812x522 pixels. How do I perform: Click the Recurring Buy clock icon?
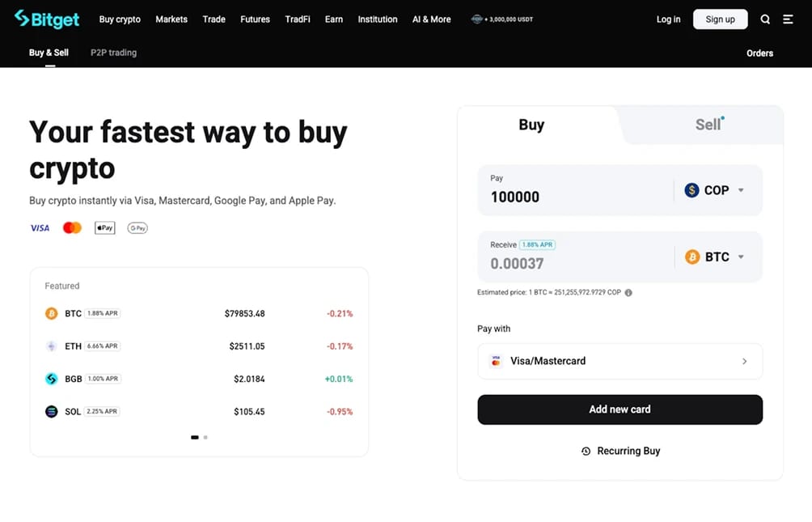pos(586,452)
